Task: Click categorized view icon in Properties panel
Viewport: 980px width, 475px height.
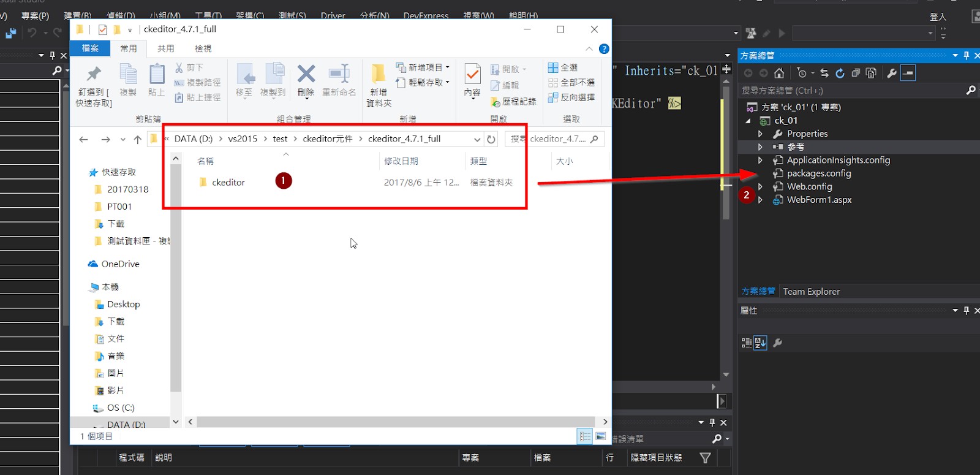Action: click(x=747, y=343)
